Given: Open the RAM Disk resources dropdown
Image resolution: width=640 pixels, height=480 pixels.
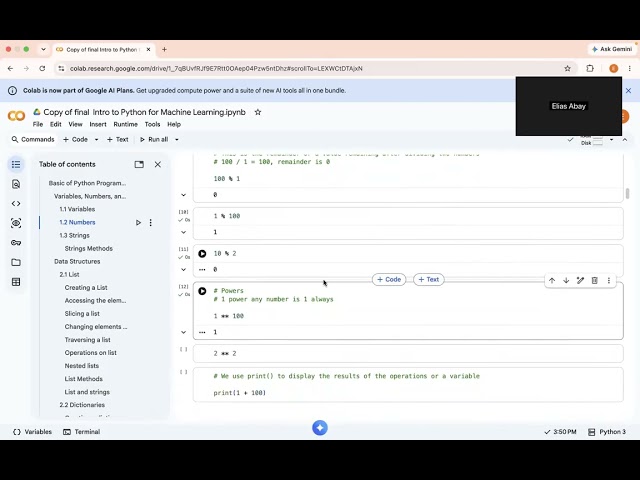Looking at the screenshot, I should pyautogui.click(x=611, y=140).
